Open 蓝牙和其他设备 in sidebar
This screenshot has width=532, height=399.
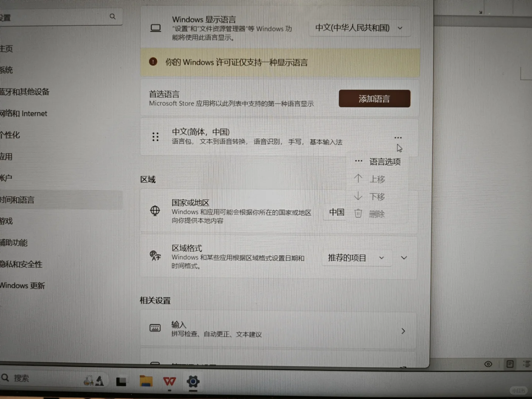pos(24,92)
